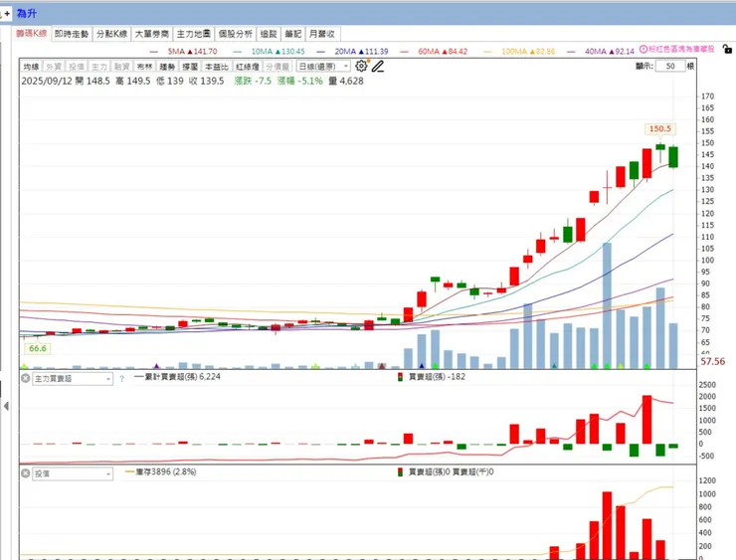The height and width of the screenshot is (560, 736).
Task: Close the 主力買賣超 indicator panel
Action: pos(26,378)
